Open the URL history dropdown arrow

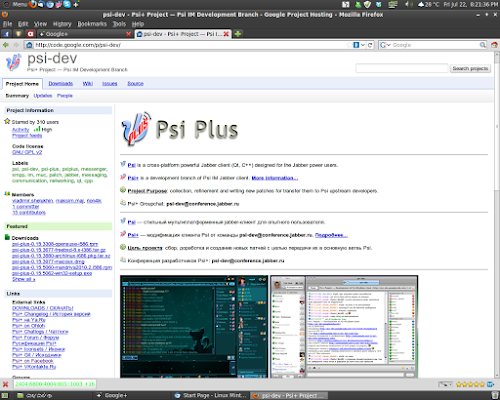[363, 45]
